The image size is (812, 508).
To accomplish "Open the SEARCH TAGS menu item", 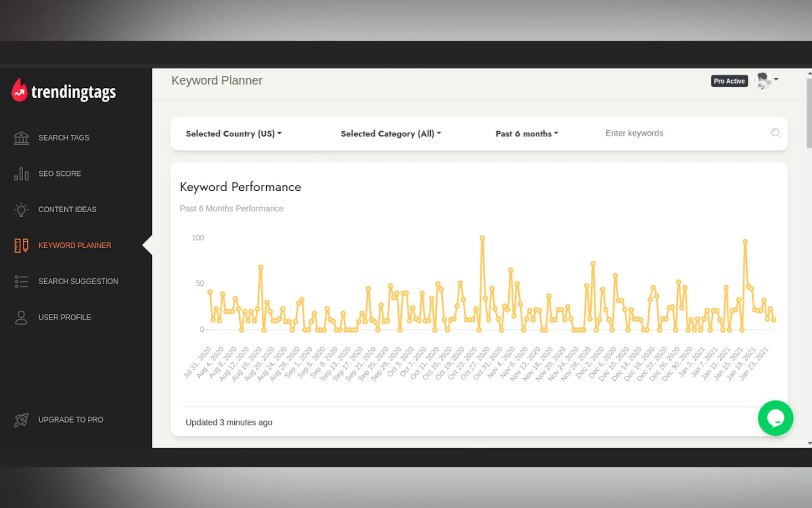I will (64, 138).
